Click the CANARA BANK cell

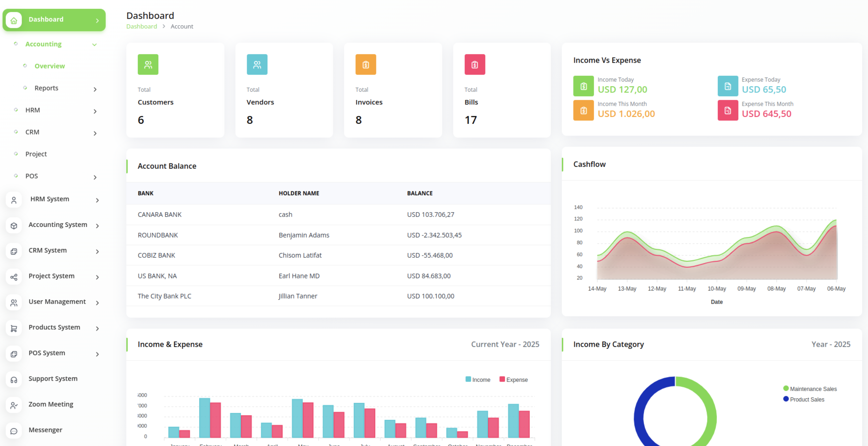tap(159, 214)
